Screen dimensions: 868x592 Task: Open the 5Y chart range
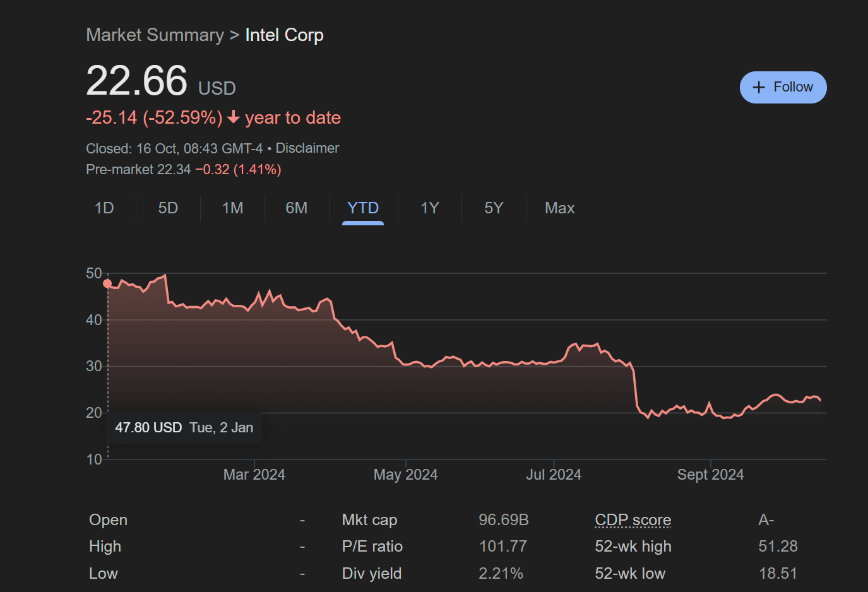click(x=494, y=208)
